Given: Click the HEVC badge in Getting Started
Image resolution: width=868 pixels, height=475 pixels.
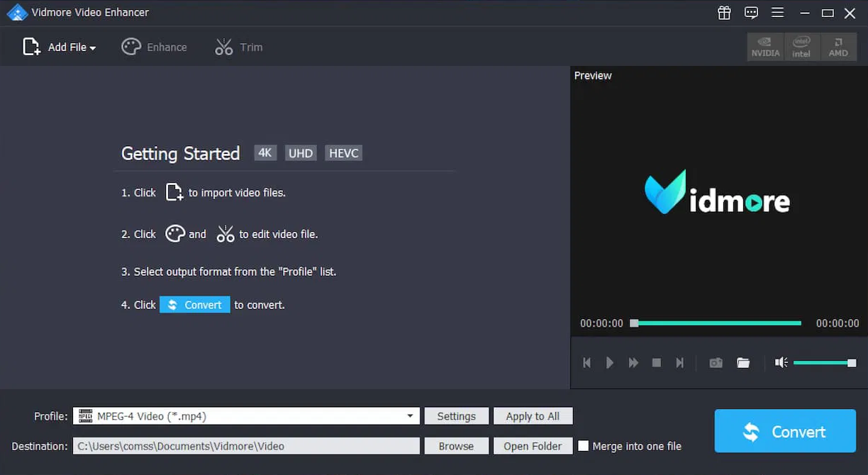Looking at the screenshot, I should (344, 153).
